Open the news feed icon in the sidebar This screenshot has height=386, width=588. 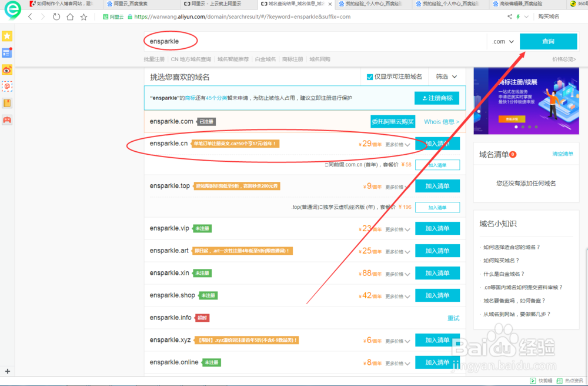tap(7, 53)
